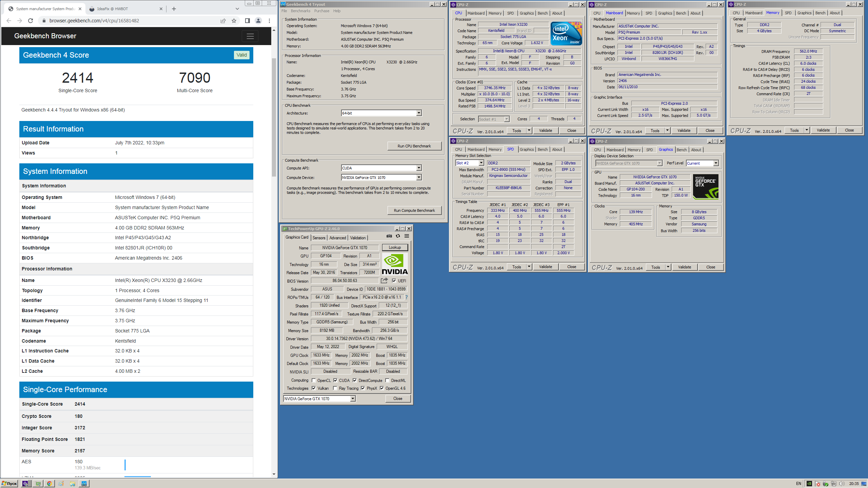Reload the Geekbench page in Chrome

point(31,21)
